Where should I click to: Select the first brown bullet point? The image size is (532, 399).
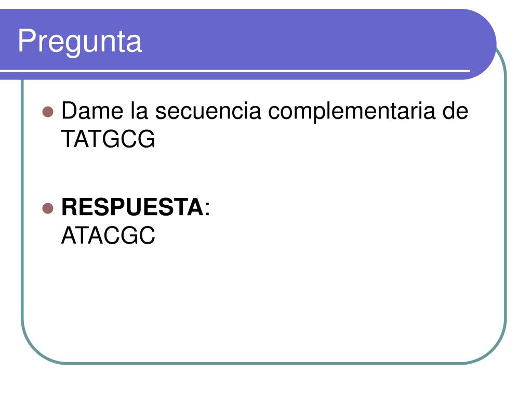pyautogui.click(x=48, y=112)
